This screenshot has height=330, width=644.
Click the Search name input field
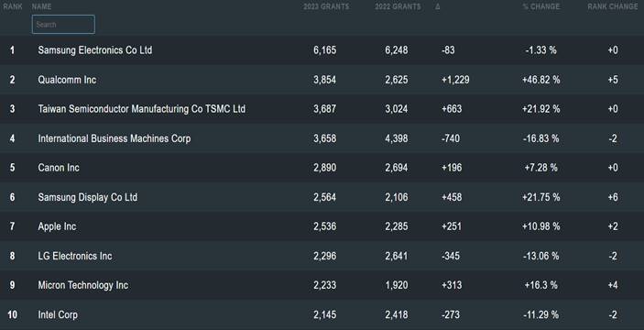[x=63, y=24]
